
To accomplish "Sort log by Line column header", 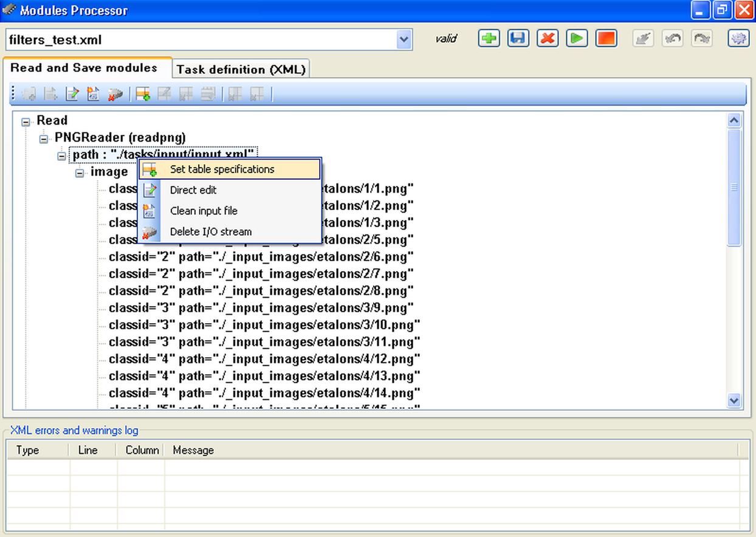I will pyautogui.click(x=94, y=450).
